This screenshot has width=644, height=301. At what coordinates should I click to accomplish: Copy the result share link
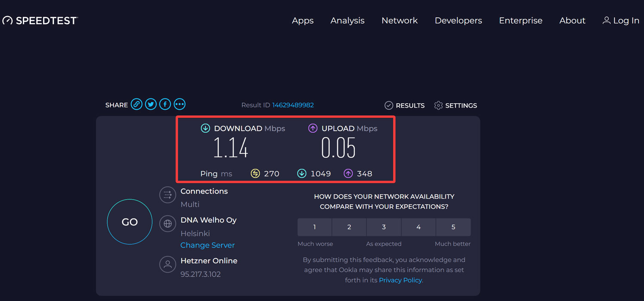click(x=136, y=104)
